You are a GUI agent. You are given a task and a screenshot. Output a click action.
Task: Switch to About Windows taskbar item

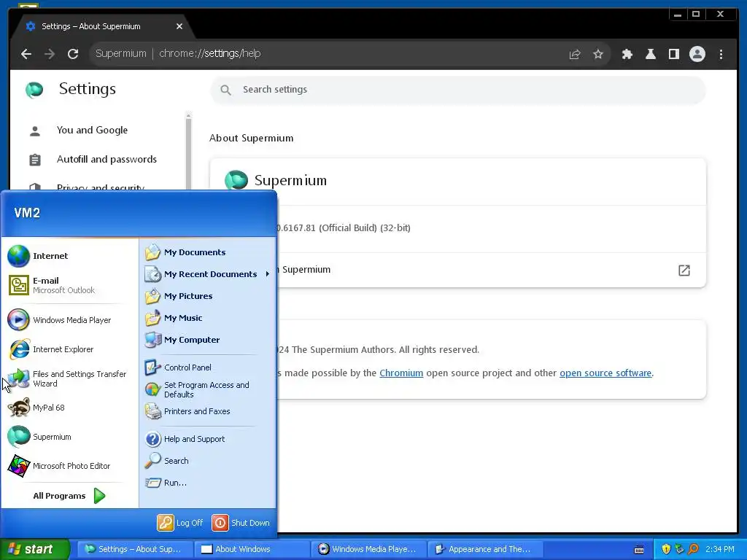(252, 550)
